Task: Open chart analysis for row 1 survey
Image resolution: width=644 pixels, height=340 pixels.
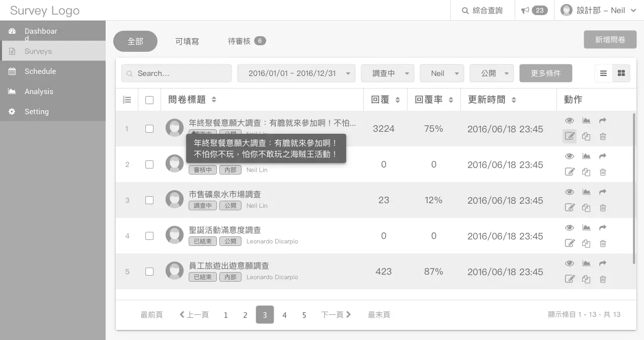Action: click(x=586, y=121)
